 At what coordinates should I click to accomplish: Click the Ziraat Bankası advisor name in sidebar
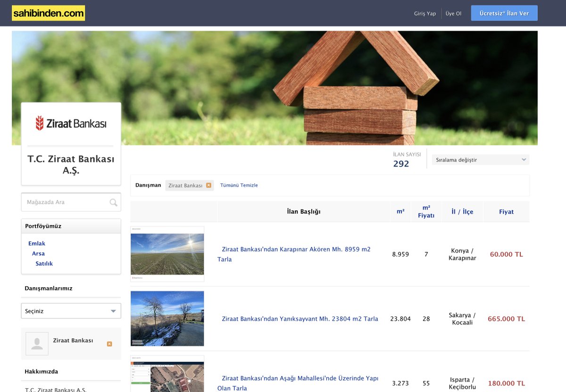(73, 341)
